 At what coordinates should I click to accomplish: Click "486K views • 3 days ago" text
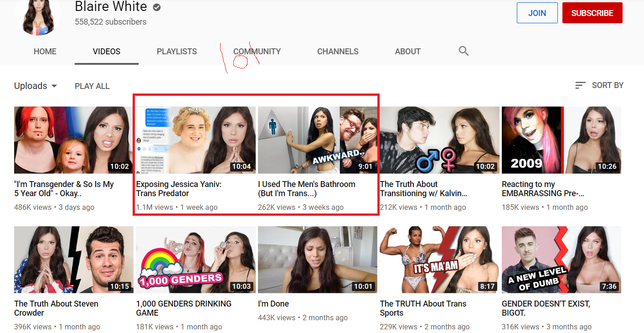point(54,208)
